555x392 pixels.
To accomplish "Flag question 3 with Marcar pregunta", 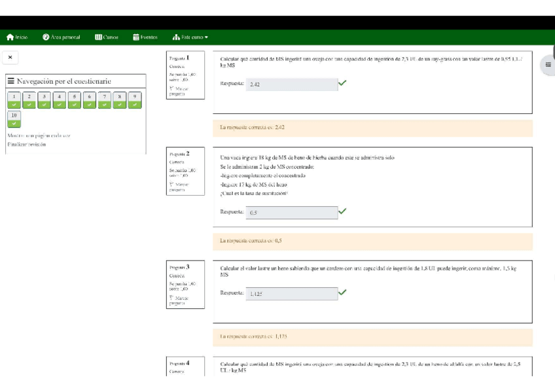I will pos(179,300).
